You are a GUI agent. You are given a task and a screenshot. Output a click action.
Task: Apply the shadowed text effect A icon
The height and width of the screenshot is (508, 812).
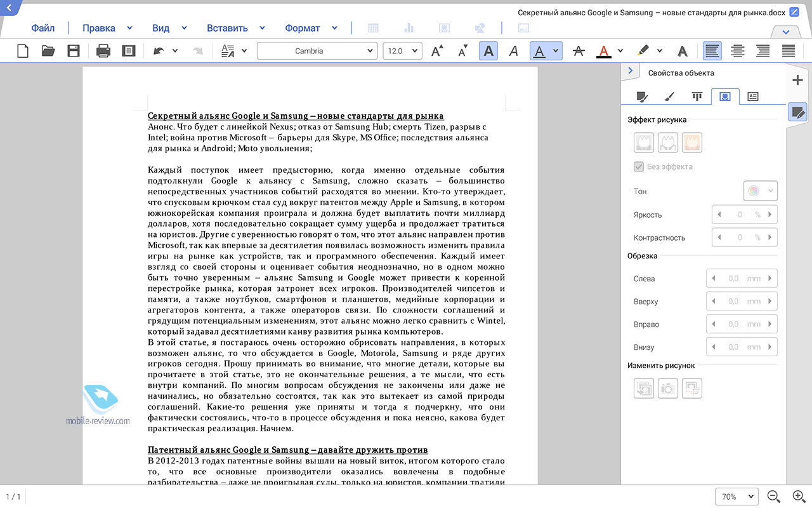(682, 51)
